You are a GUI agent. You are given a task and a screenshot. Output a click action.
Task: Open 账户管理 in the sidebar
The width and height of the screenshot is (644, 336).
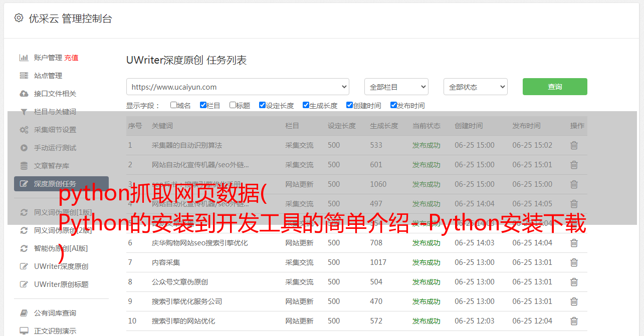pyautogui.click(x=48, y=58)
